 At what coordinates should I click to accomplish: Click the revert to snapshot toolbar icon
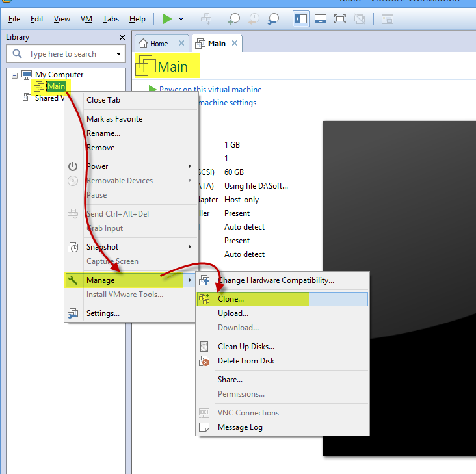(254, 19)
